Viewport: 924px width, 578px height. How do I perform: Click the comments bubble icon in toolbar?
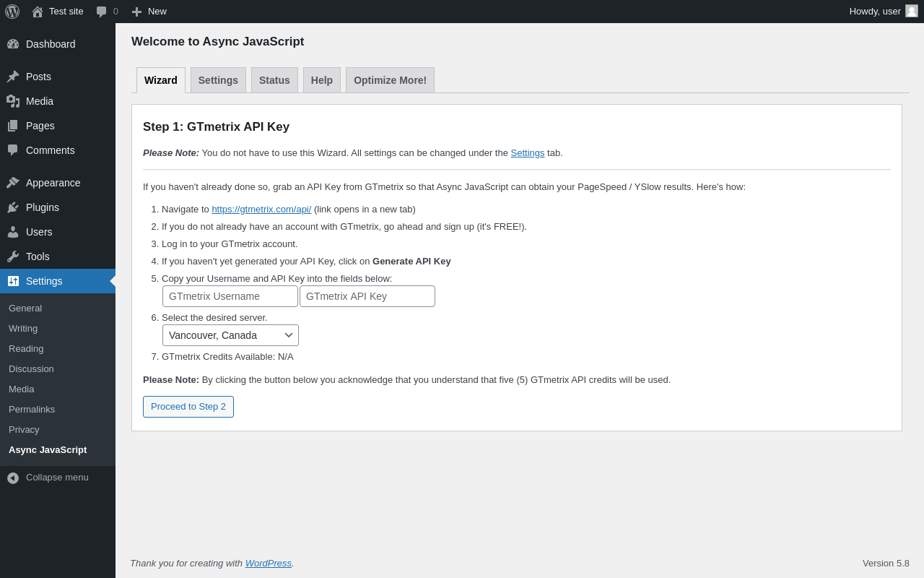tap(102, 12)
